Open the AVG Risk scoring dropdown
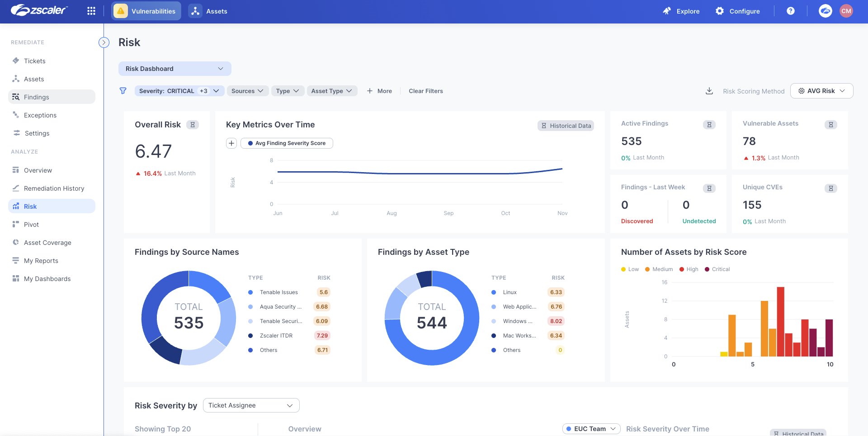 point(821,91)
